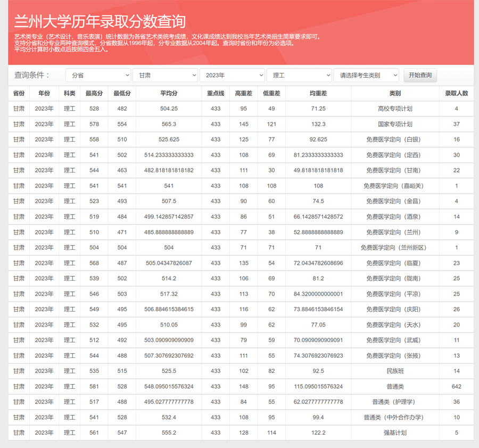Select the 免费医学定向（张掖） cell
479x448 pixels.
[395, 356]
